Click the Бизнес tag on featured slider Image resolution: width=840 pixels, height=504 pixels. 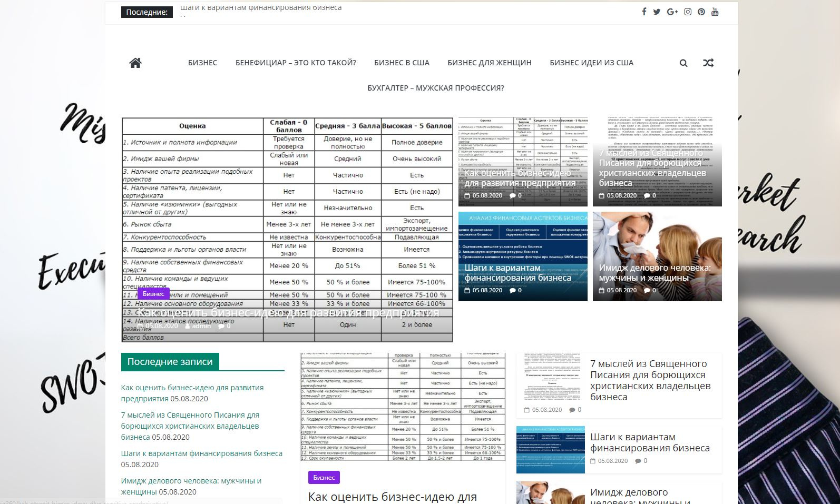pos(153,294)
